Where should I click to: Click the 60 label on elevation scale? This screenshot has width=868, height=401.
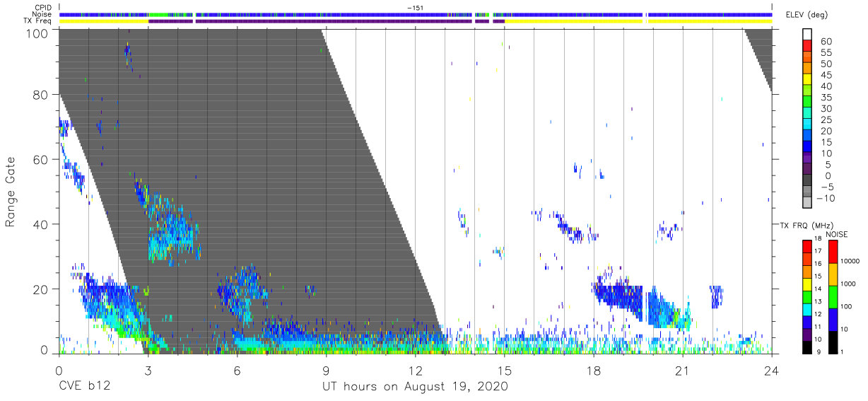825,42
